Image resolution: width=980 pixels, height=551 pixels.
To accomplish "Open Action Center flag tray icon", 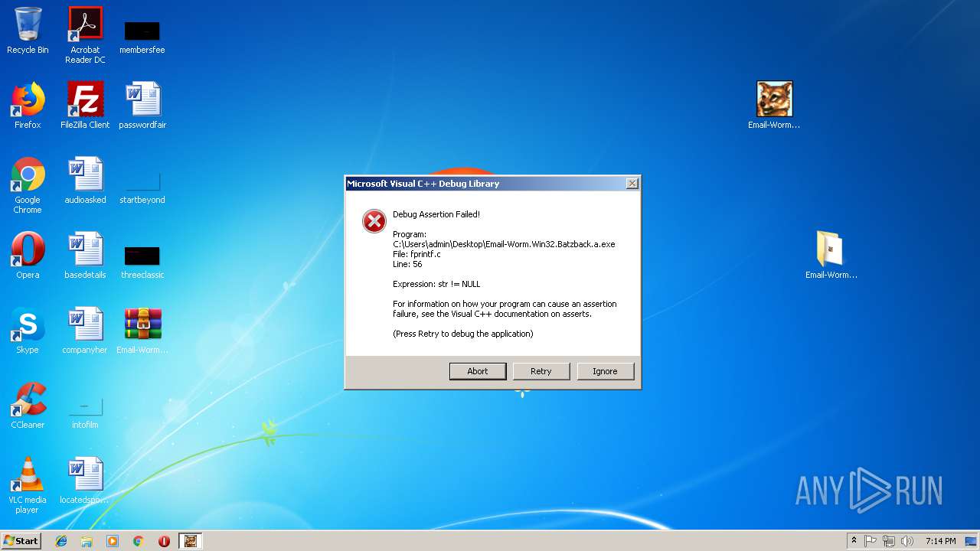I will [x=871, y=541].
